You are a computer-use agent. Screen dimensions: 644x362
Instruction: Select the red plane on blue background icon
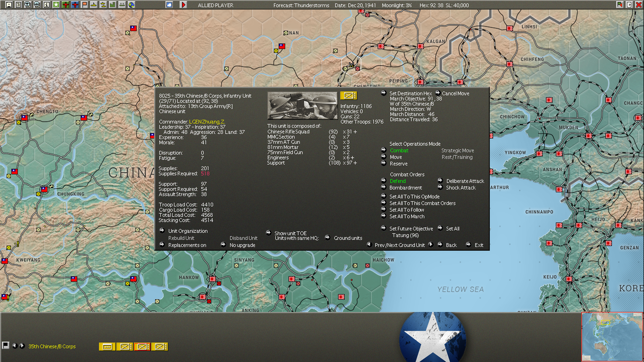click(x=75, y=5)
